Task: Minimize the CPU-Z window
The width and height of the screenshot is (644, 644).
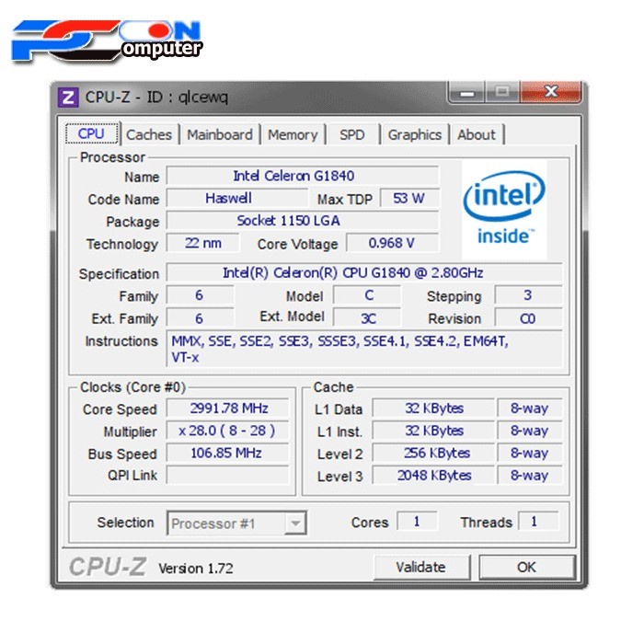Action: 467,92
